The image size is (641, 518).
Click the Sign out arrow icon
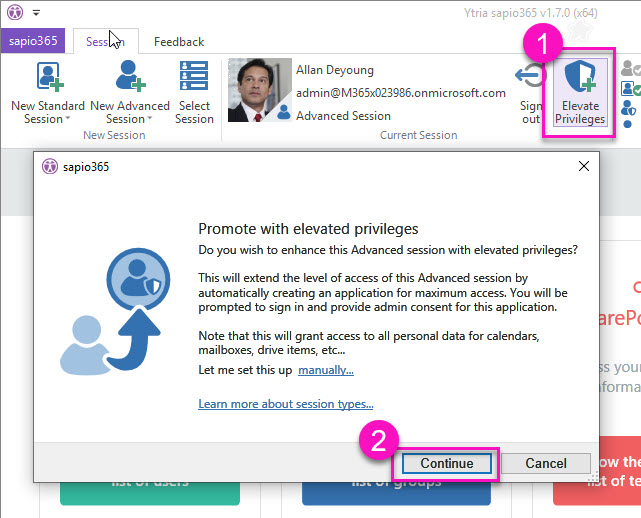531,75
